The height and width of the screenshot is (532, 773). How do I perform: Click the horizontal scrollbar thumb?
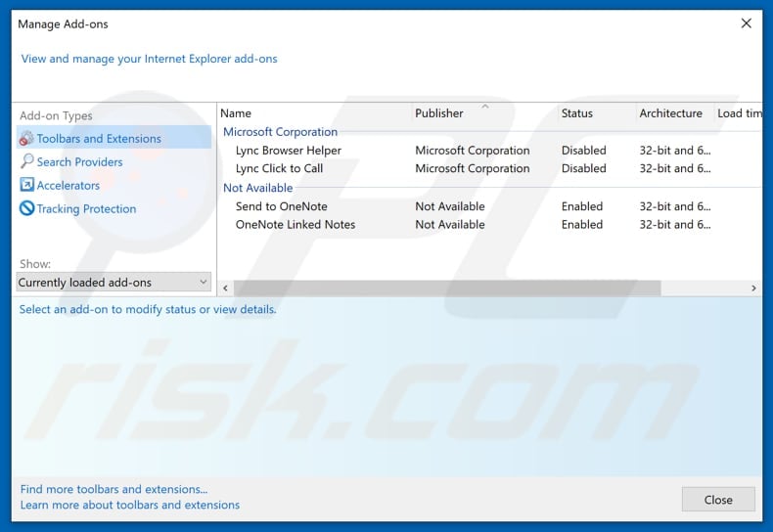coord(447,288)
